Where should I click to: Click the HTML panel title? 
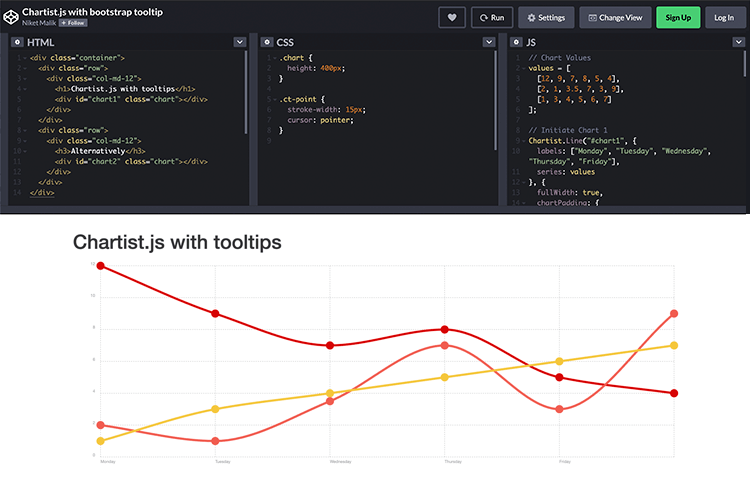coord(40,43)
